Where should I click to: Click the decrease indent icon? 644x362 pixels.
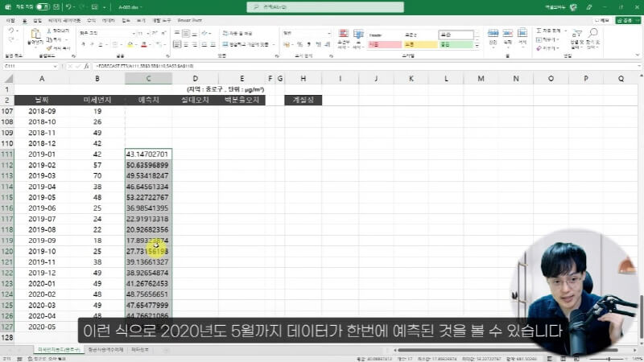pos(204,44)
